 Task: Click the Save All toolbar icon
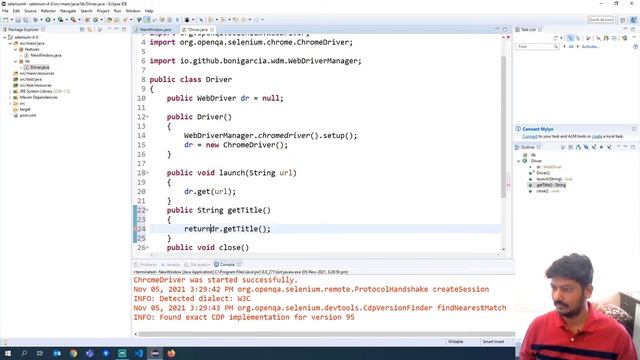[25, 20]
